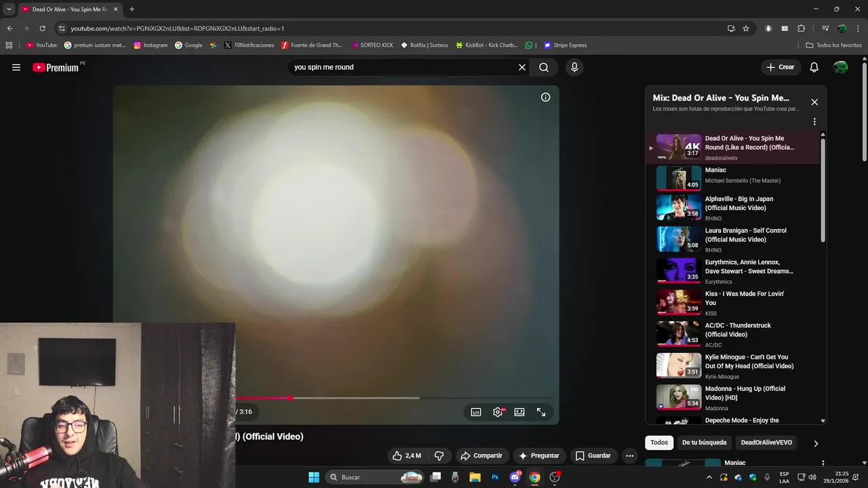Open Windows taskbar Buscar search box
Image resolution: width=868 pixels, height=488 pixels.
pyautogui.click(x=375, y=477)
